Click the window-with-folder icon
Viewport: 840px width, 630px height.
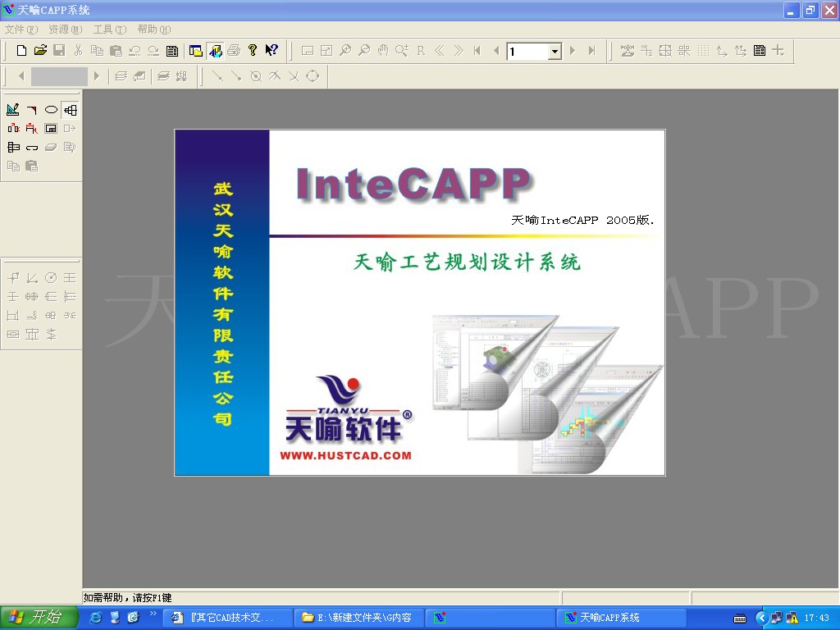pos(196,51)
